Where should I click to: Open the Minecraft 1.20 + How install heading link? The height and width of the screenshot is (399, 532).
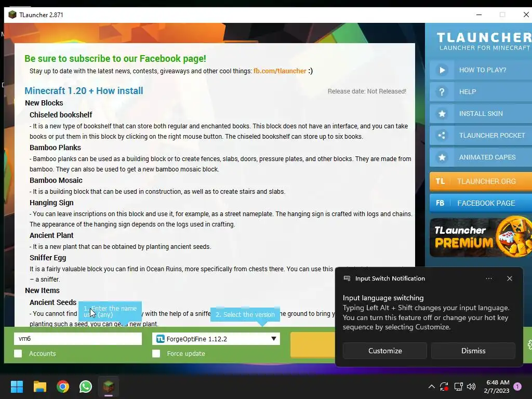tap(84, 90)
